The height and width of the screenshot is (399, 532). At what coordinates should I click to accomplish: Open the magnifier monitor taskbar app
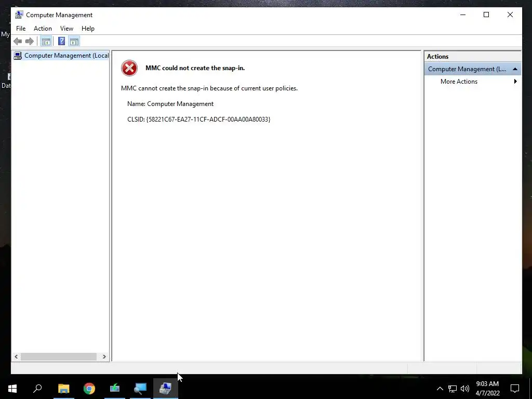coord(140,389)
